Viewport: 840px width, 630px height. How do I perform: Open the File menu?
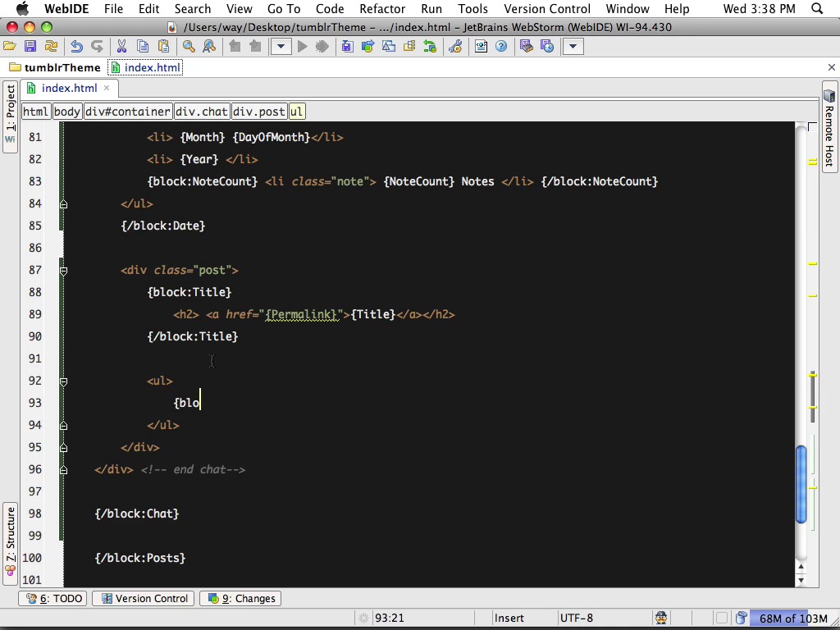(113, 8)
